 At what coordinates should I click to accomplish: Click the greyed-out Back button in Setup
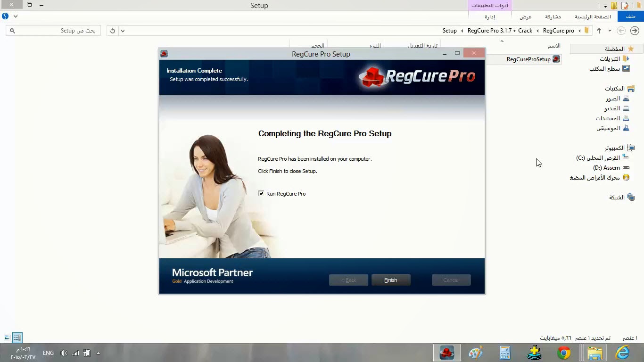[x=348, y=280]
